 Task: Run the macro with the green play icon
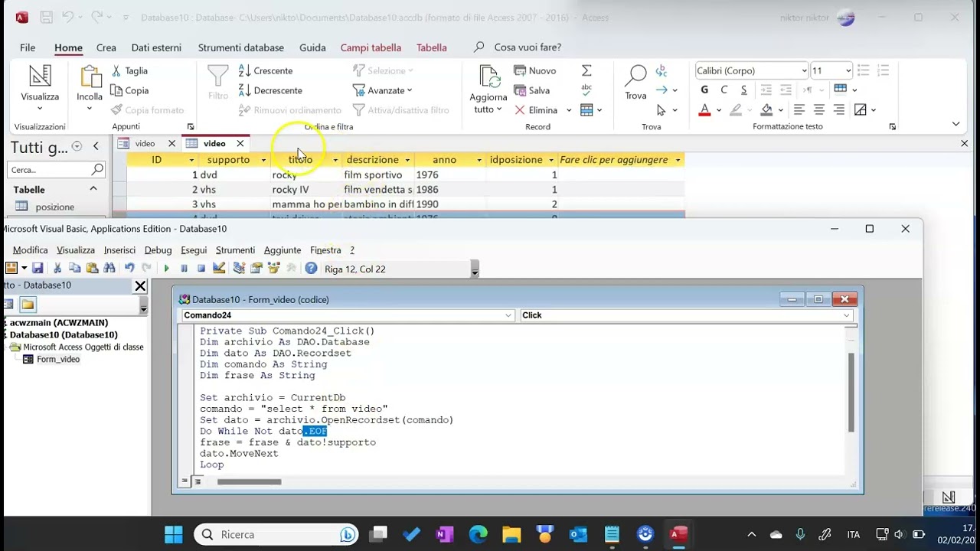(166, 268)
